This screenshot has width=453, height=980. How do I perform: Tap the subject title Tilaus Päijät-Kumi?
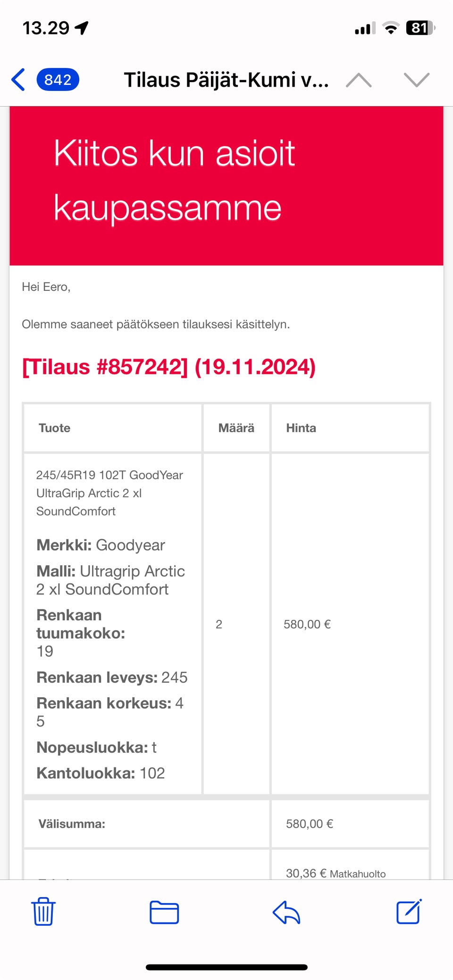point(226,80)
